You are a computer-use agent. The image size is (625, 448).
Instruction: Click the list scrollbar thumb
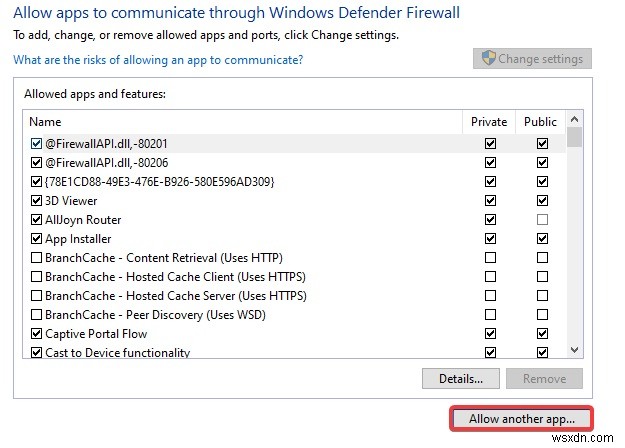click(574, 138)
